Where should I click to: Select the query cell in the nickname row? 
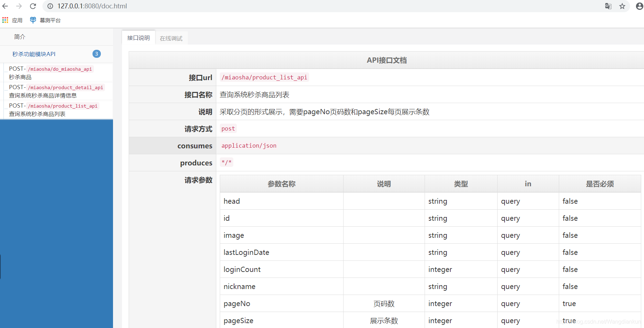[x=528, y=287]
